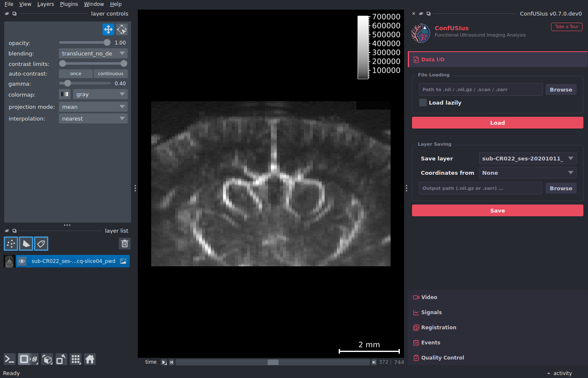
Task: Toggle continuous auto-contrast
Action: 110,73
